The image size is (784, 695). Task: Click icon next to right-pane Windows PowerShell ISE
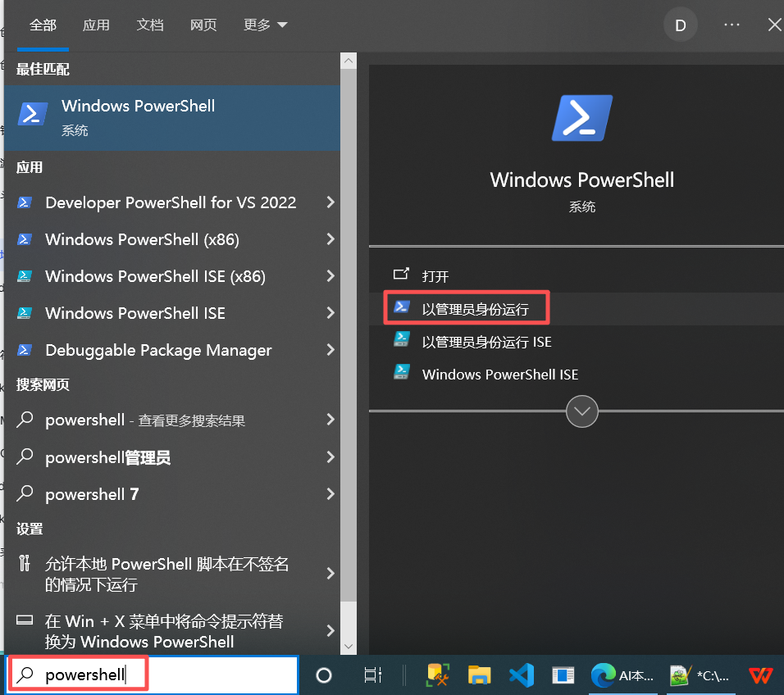402,372
